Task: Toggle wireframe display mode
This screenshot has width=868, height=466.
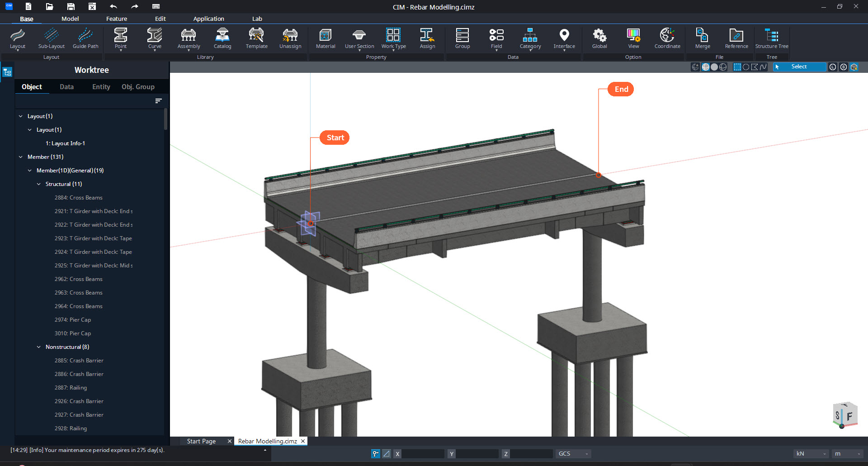Action: tap(723, 67)
